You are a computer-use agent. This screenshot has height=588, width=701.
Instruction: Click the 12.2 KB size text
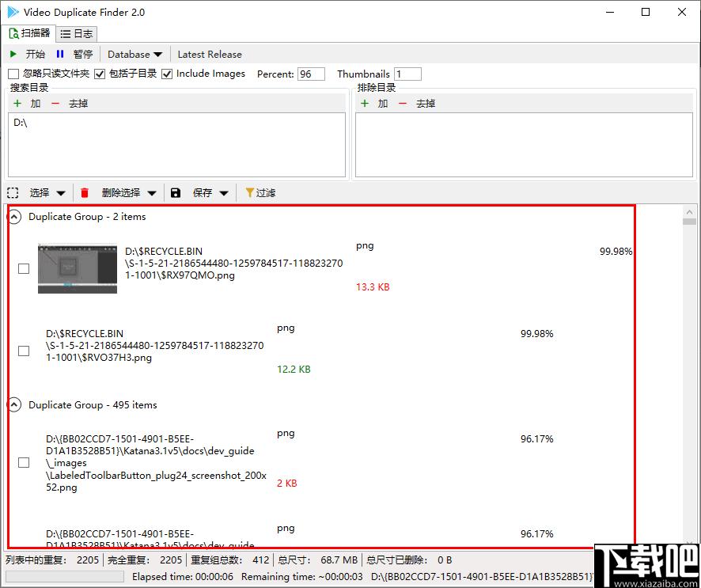pos(294,370)
